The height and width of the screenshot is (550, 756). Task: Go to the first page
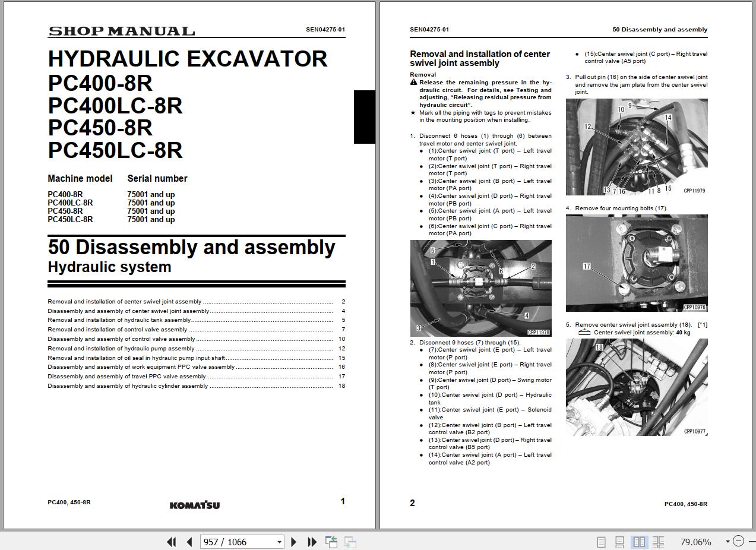point(172,542)
